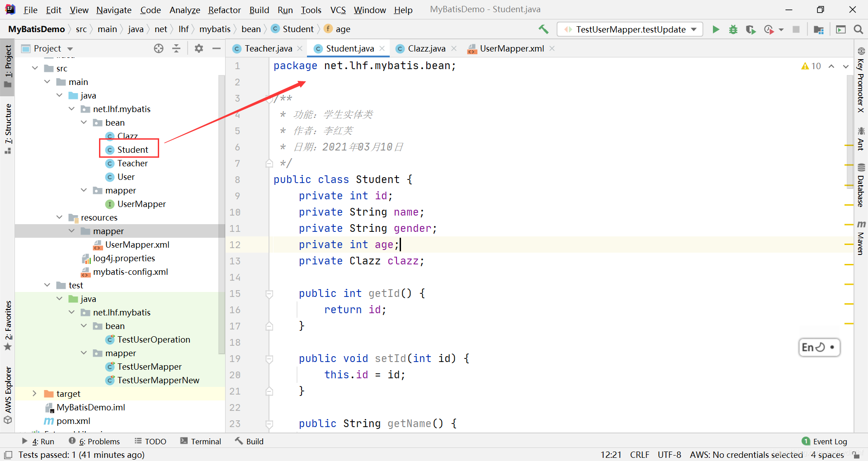The height and width of the screenshot is (461, 868).
Task: Click the mybatis breadcrumb in navigation bar
Action: tap(215, 29)
